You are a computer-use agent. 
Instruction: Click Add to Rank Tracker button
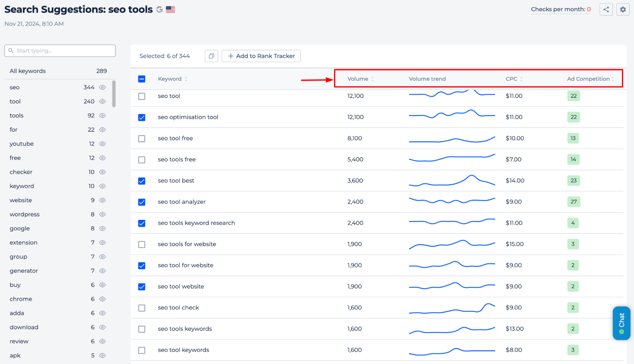tap(260, 56)
